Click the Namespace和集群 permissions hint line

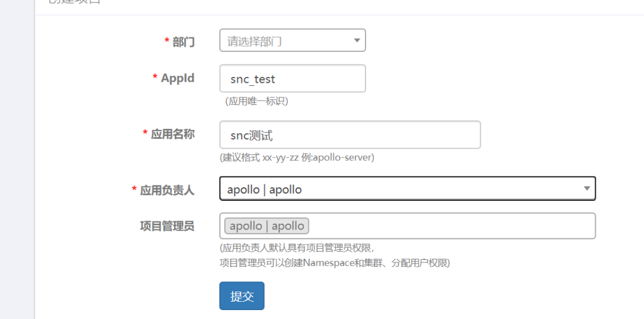coord(335,262)
